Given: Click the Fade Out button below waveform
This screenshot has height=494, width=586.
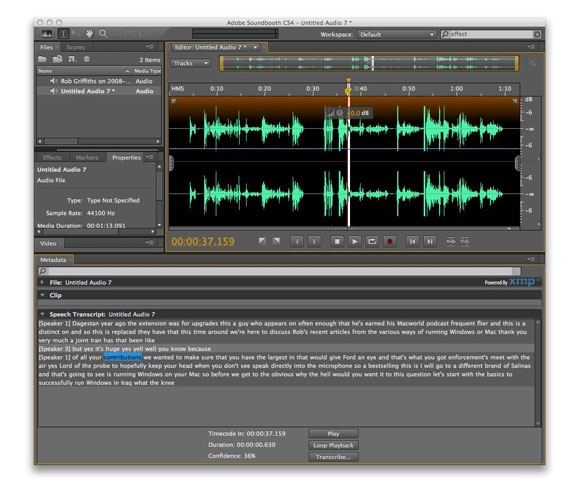Looking at the screenshot, I should click(276, 241).
